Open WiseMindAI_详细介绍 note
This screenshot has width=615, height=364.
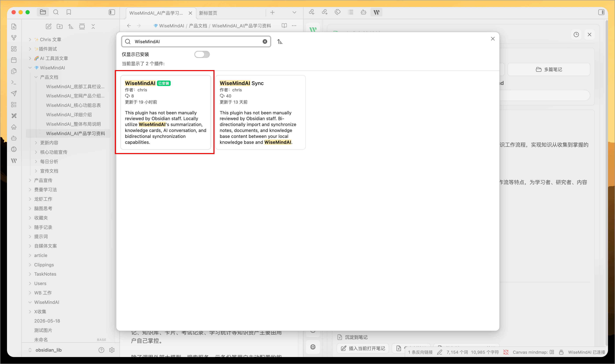click(69, 115)
